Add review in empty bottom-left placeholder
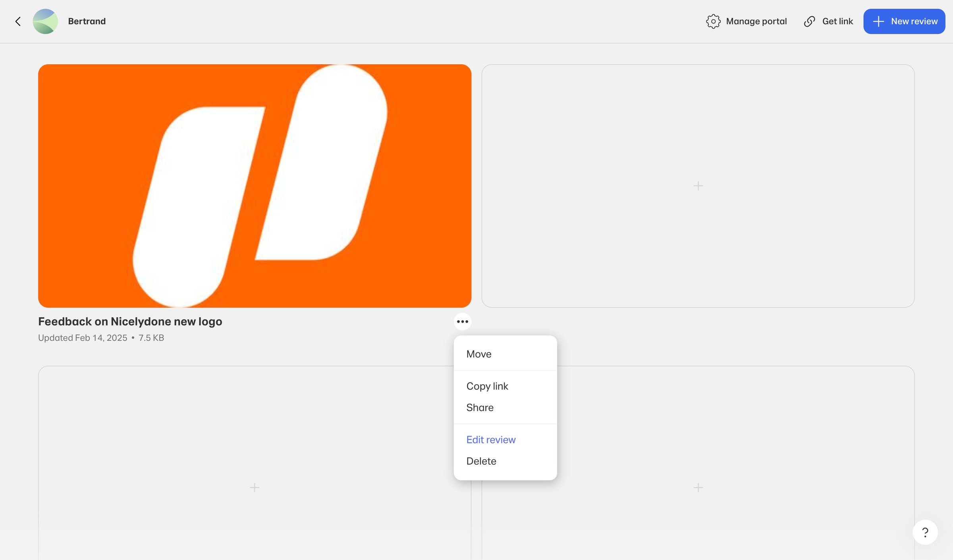The image size is (953, 560). click(255, 487)
